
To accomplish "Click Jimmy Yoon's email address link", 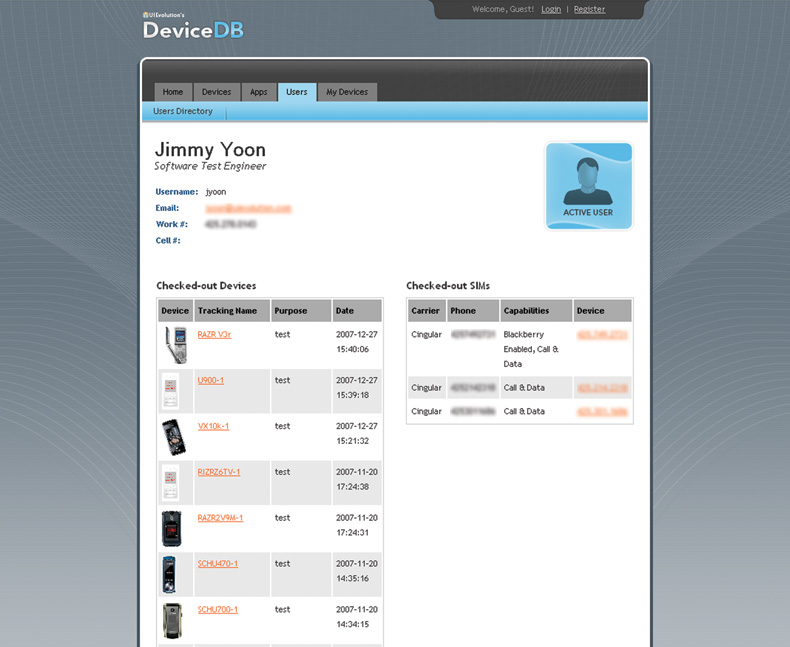I will 248,208.
